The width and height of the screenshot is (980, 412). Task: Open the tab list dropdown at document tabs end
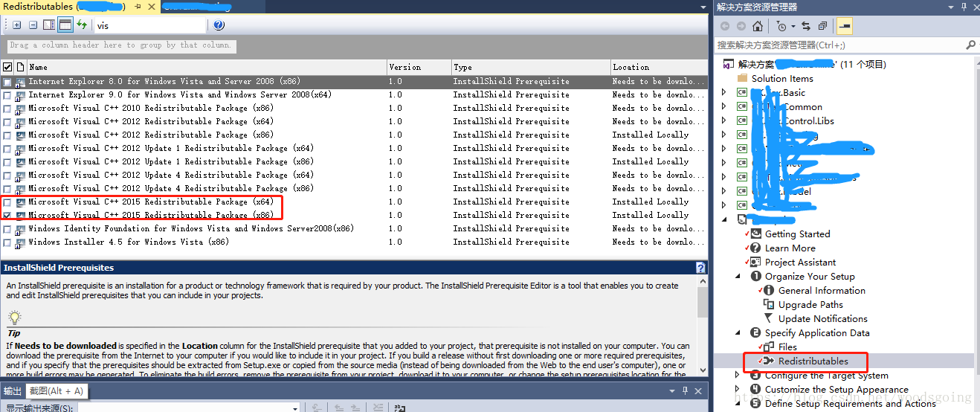pos(703,6)
